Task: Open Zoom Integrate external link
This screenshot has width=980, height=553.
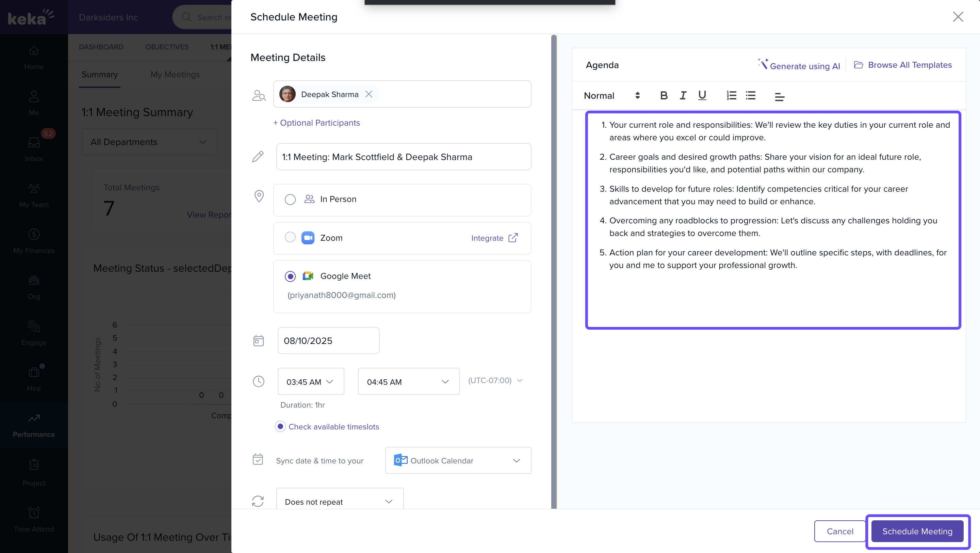Action: [x=494, y=238]
